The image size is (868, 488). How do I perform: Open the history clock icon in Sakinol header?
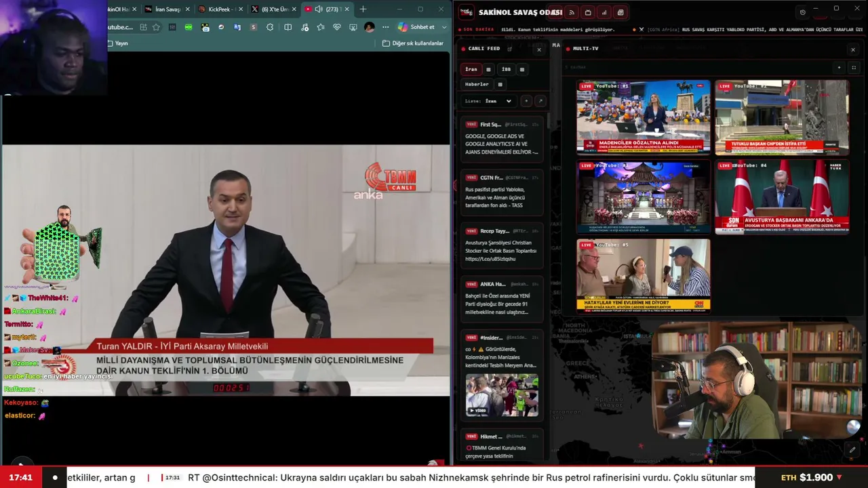pyautogui.click(x=802, y=12)
